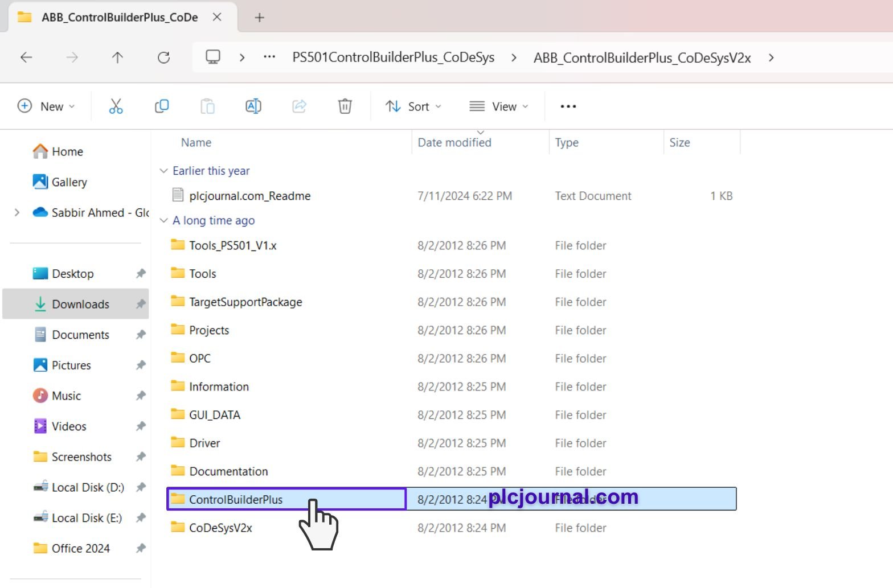
Task: Unpin Documents using its pin icon
Action: click(x=141, y=335)
